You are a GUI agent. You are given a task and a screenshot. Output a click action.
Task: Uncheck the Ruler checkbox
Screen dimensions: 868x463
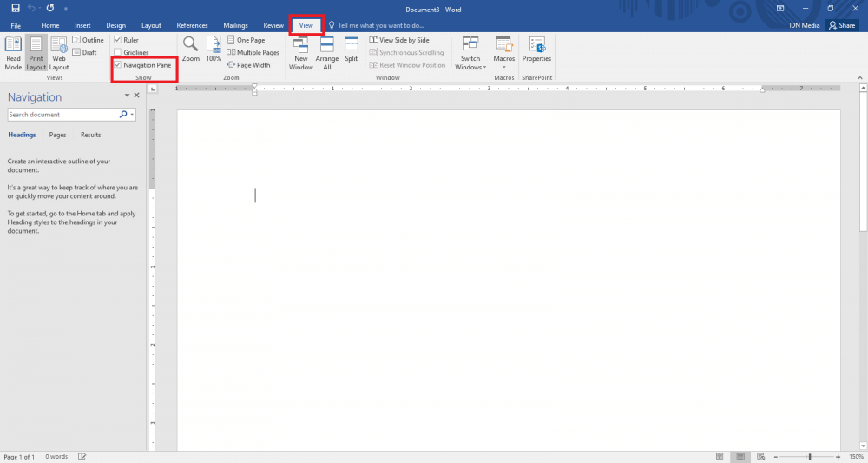pos(117,40)
